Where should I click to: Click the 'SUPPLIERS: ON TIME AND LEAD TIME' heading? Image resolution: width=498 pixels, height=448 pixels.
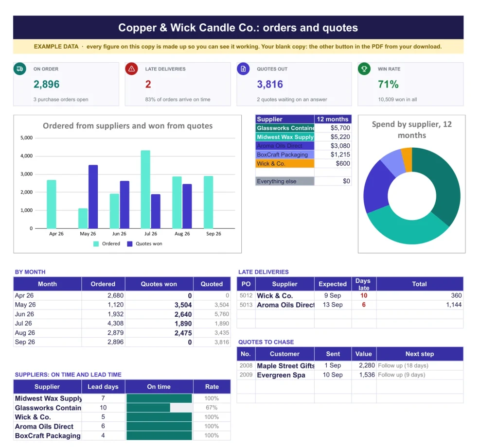coord(68,375)
